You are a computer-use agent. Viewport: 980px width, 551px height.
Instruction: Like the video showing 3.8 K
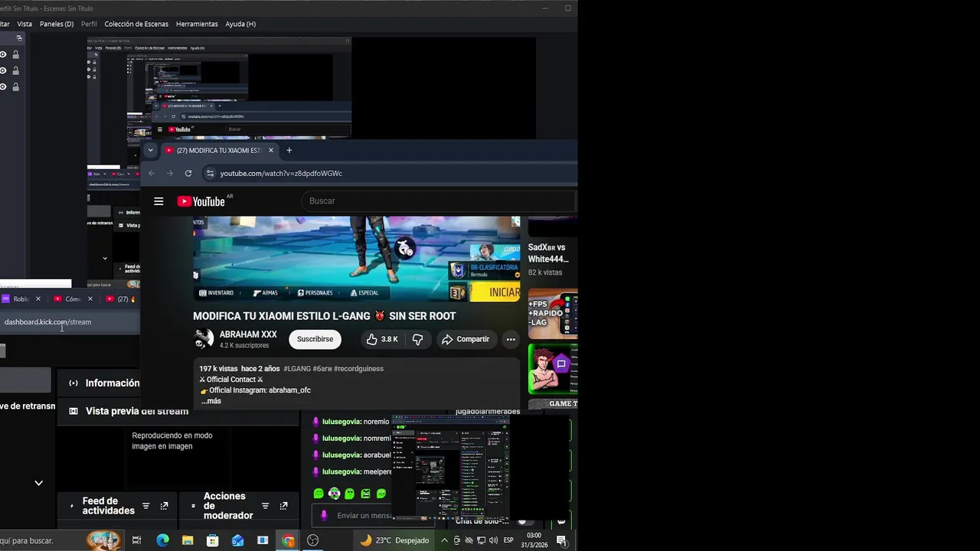pyautogui.click(x=381, y=339)
